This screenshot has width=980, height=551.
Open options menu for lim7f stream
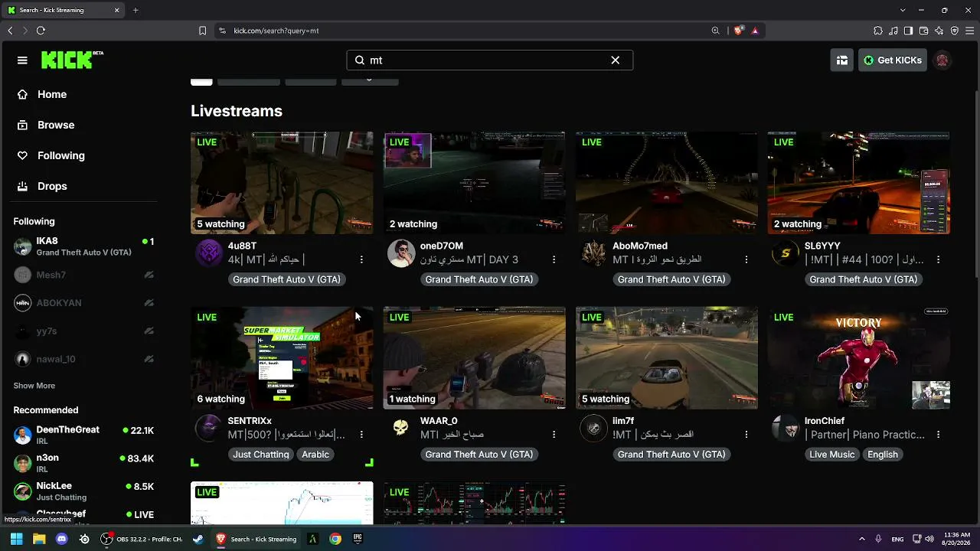pos(746,434)
